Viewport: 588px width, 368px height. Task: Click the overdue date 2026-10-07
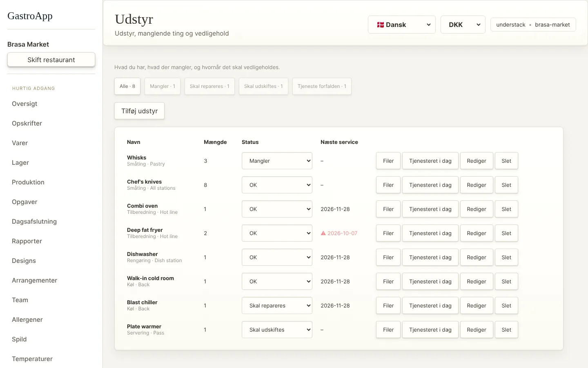[x=342, y=233]
